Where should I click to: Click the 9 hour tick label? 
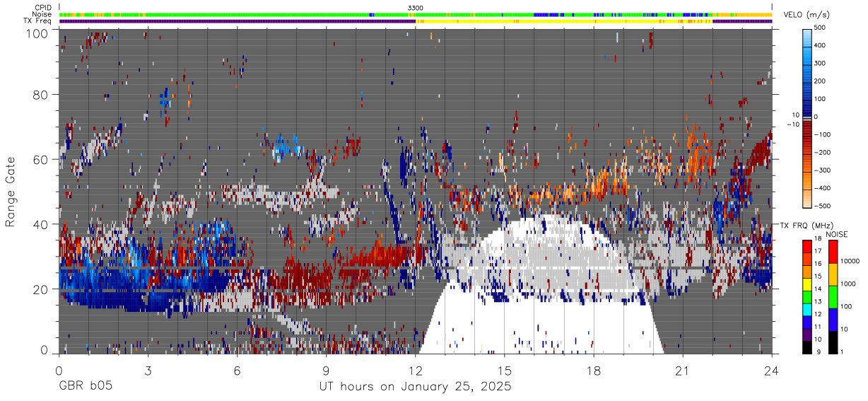point(327,370)
